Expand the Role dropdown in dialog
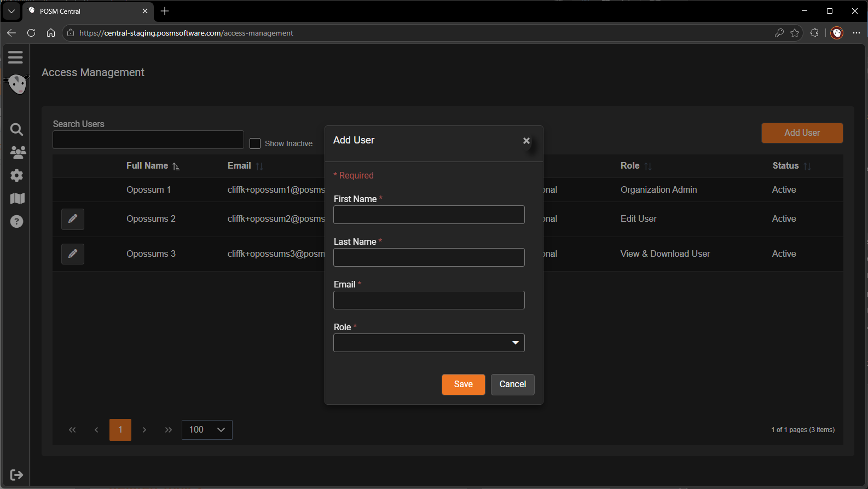 tap(429, 343)
